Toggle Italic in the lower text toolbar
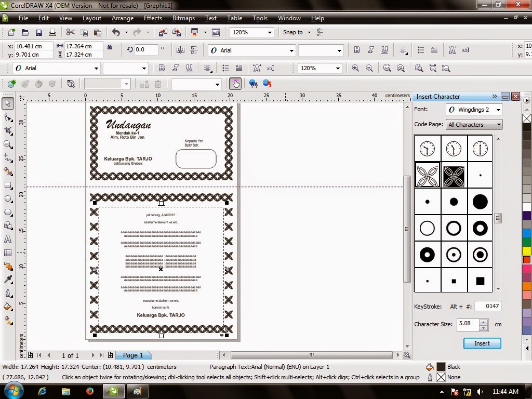Screen dimensions: 532x399 [176, 68]
